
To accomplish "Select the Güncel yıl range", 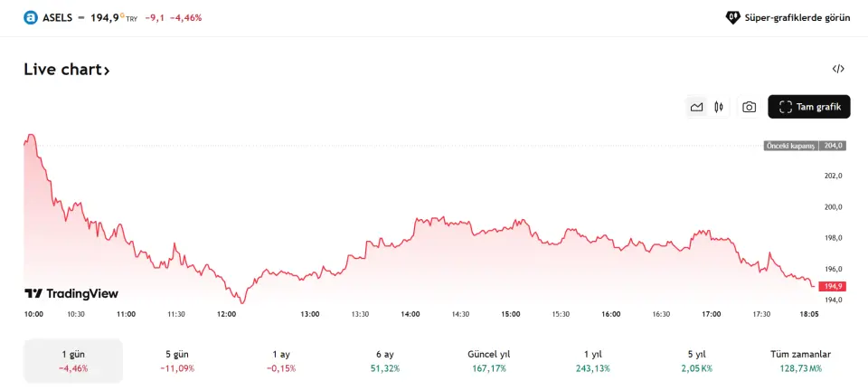I will pos(488,360).
